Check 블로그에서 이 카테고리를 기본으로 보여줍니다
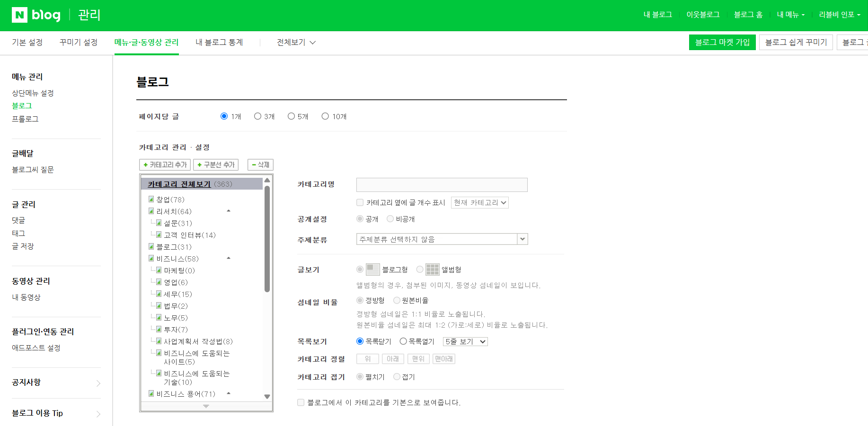Viewport: 868px width, 426px height. coord(301,402)
